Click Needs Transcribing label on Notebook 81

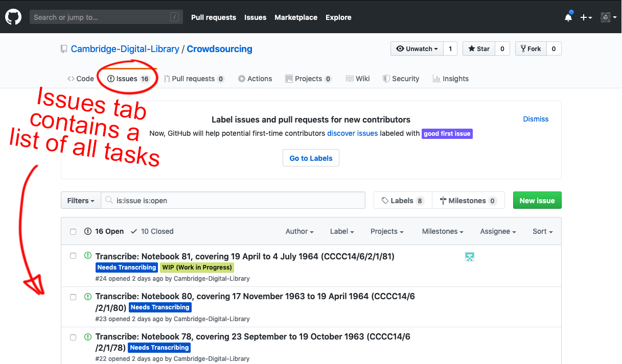click(127, 268)
